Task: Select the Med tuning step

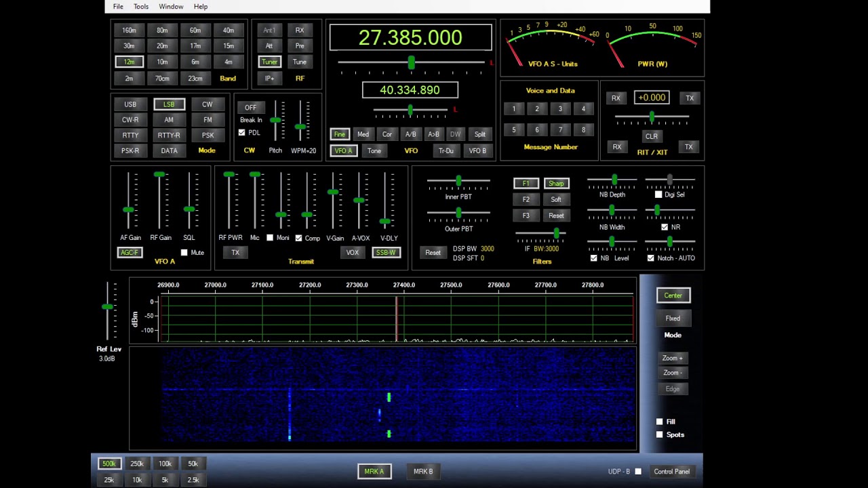Action: [x=363, y=134]
